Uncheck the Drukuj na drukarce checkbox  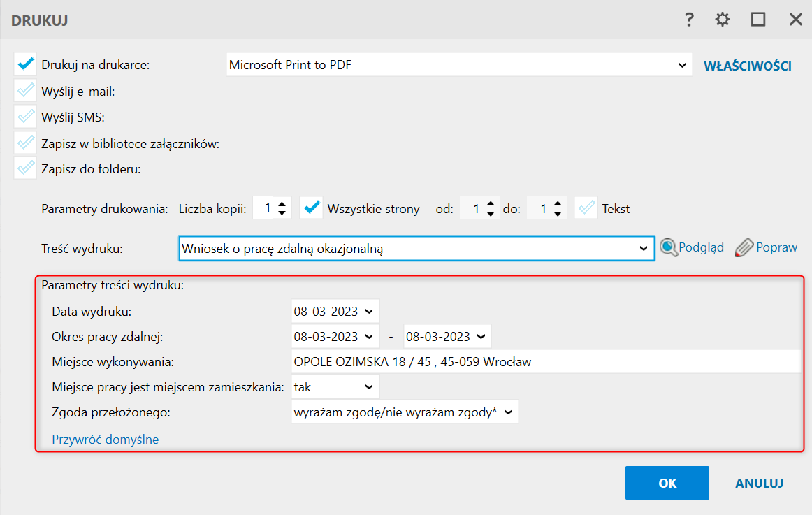coord(25,65)
